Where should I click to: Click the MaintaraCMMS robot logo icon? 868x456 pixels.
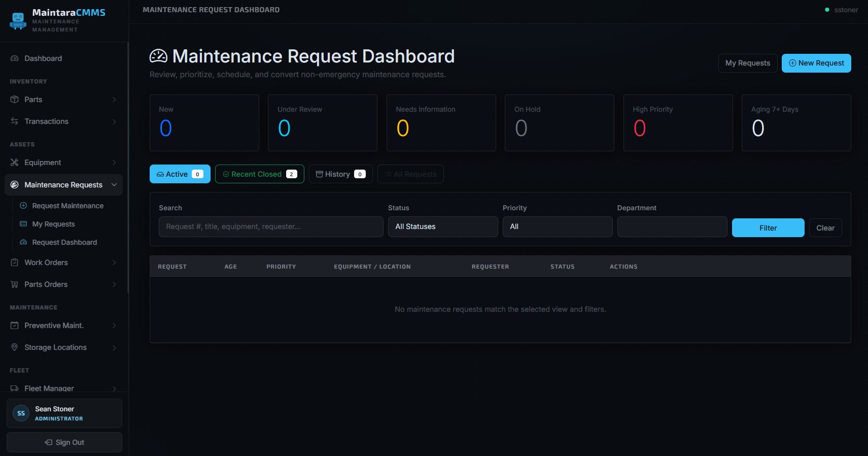18,21
